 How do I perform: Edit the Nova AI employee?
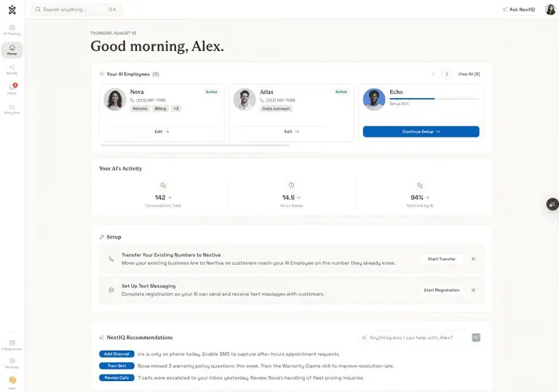coord(162,132)
